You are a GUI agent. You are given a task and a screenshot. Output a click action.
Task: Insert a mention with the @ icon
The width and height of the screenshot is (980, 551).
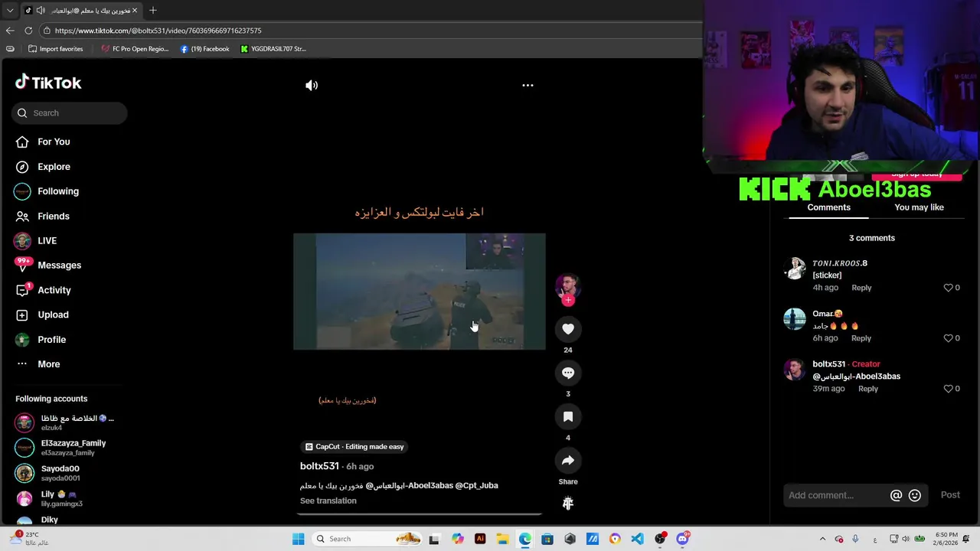(x=896, y=495)
